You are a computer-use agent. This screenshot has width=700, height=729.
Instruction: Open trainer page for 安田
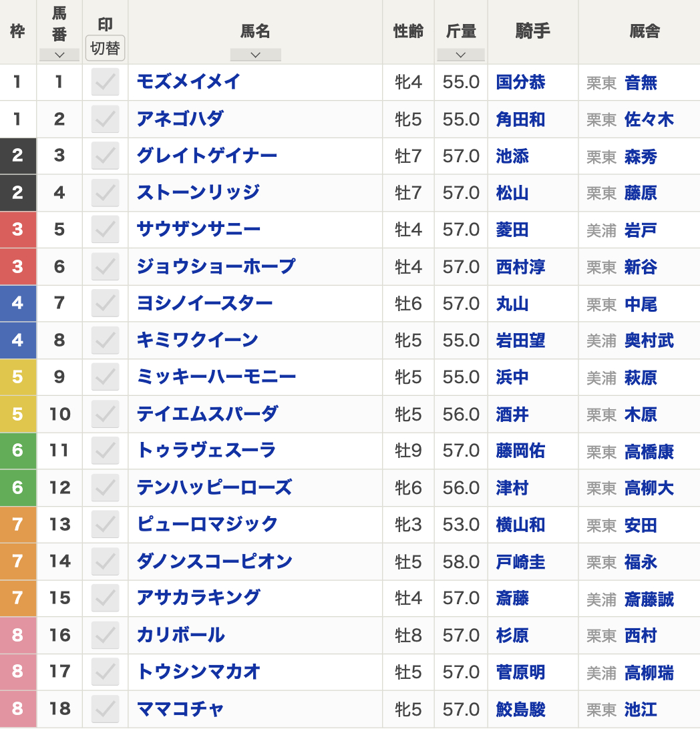click(x=641, y=525)
